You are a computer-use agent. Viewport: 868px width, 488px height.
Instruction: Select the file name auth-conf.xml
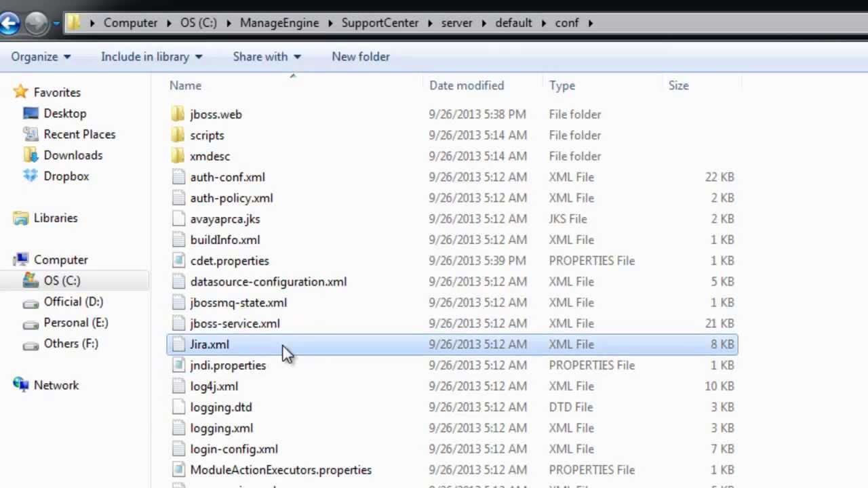pyautogui.click(x=227, y=177)
